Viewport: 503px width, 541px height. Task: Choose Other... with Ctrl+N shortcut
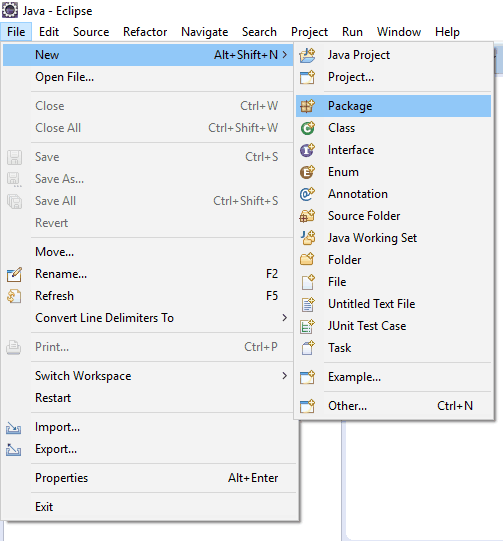(393, 406)
